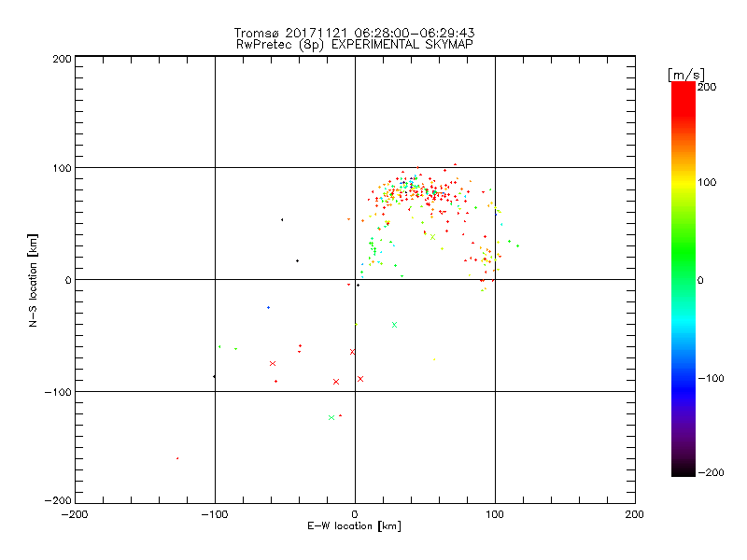Click the x-axis tick label '-200'

[75, 514]
